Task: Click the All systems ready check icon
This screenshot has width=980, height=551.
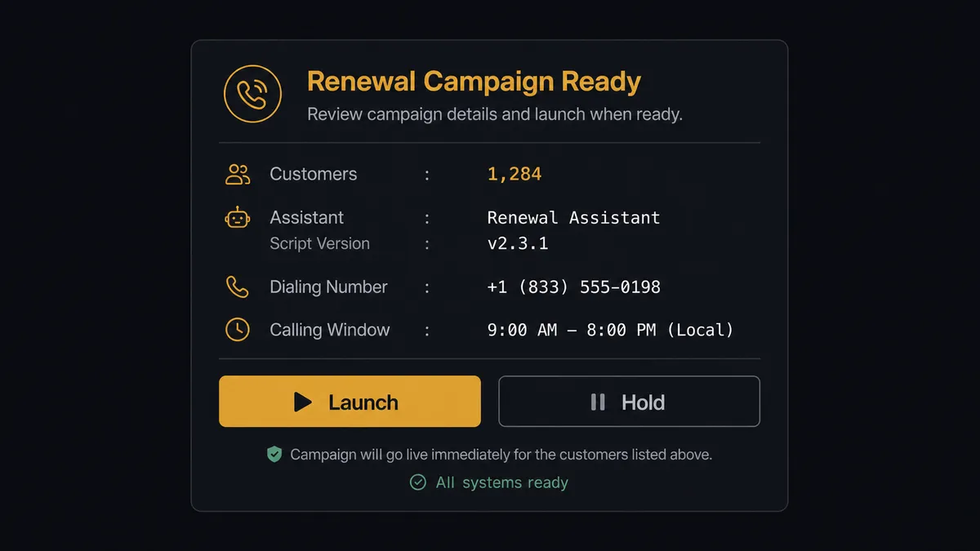Action: (x=417, y=482)
